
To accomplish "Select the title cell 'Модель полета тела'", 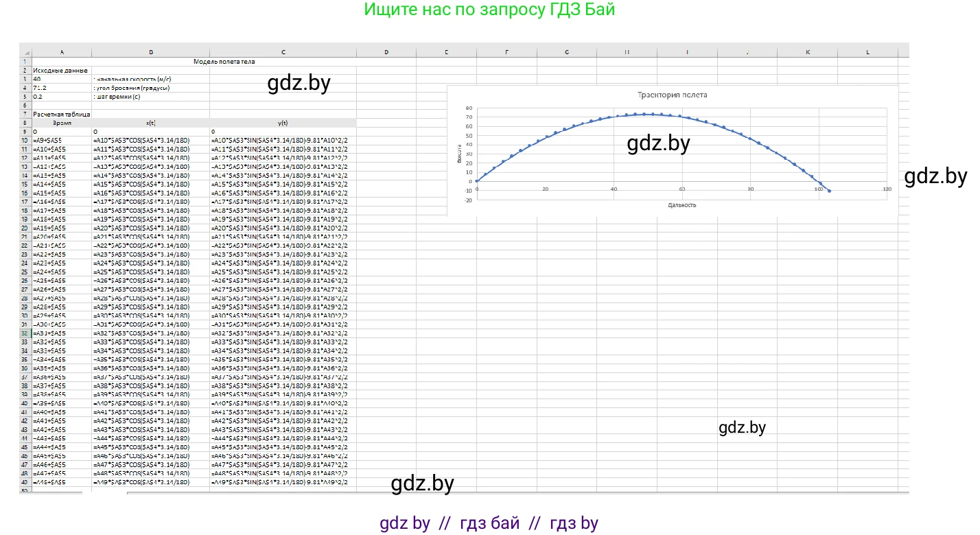I will (x=224, y=61).
